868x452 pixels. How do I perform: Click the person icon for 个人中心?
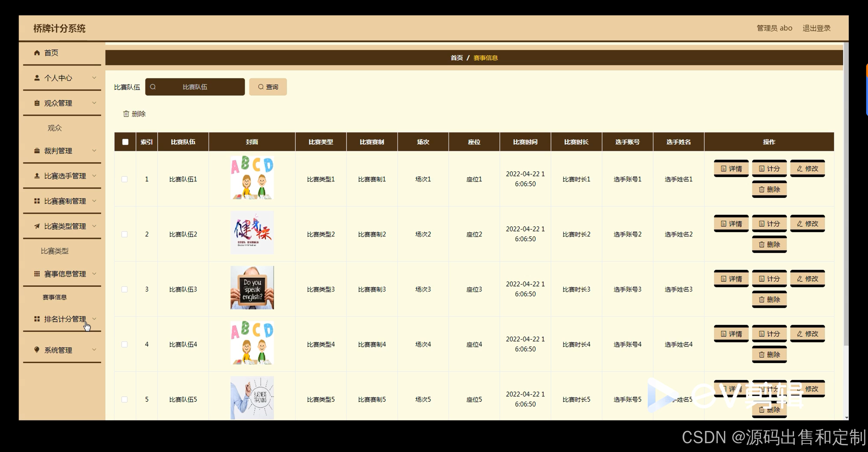(x=37, y=78)
